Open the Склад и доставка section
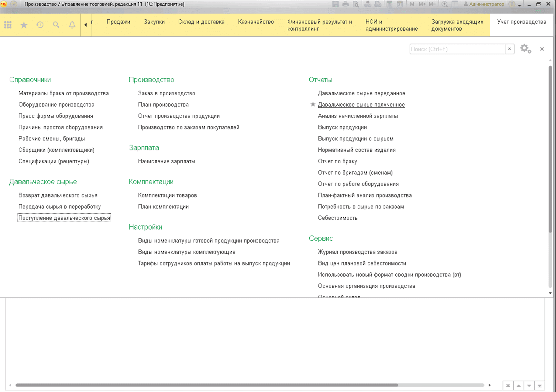Viewport: 556px width, 392px height. click(x=201, y=22)
